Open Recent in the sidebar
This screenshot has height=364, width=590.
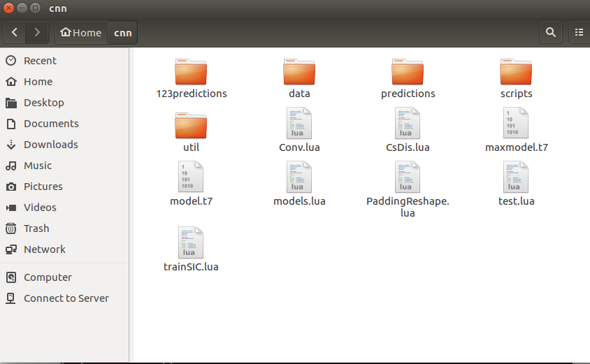[x=64, y=61]
